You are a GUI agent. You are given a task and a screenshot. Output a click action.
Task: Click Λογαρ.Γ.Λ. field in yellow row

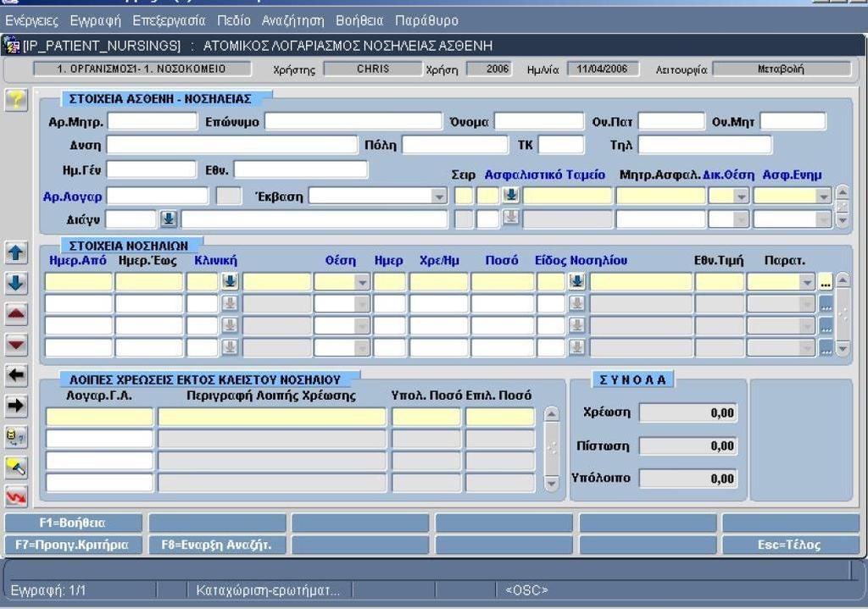99,417
